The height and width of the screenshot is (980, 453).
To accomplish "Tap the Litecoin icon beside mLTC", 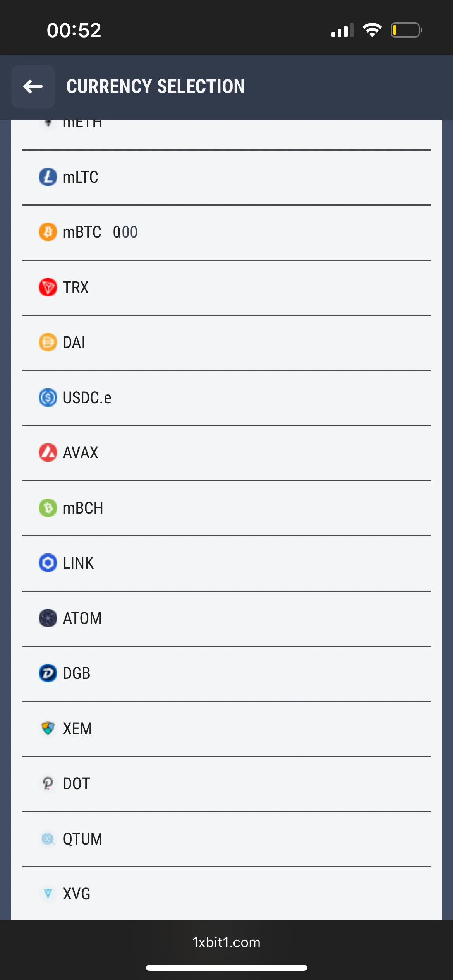I will (48, 177).
